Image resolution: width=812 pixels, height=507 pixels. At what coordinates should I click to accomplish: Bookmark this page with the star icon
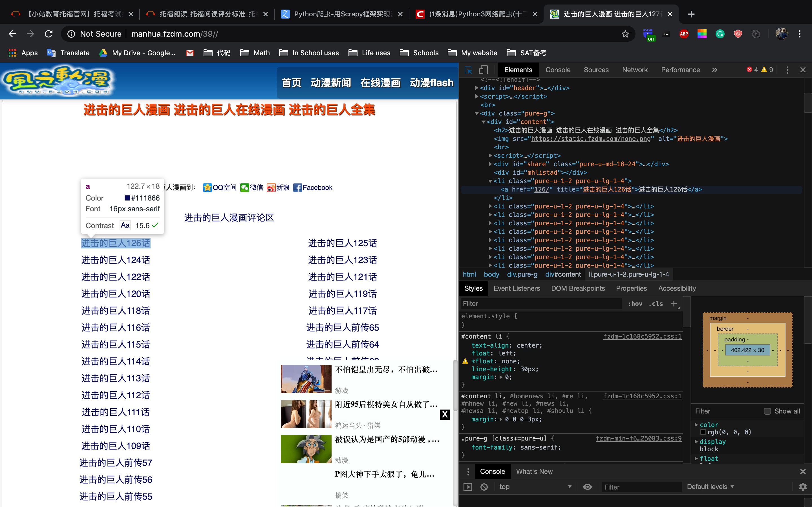625,34
